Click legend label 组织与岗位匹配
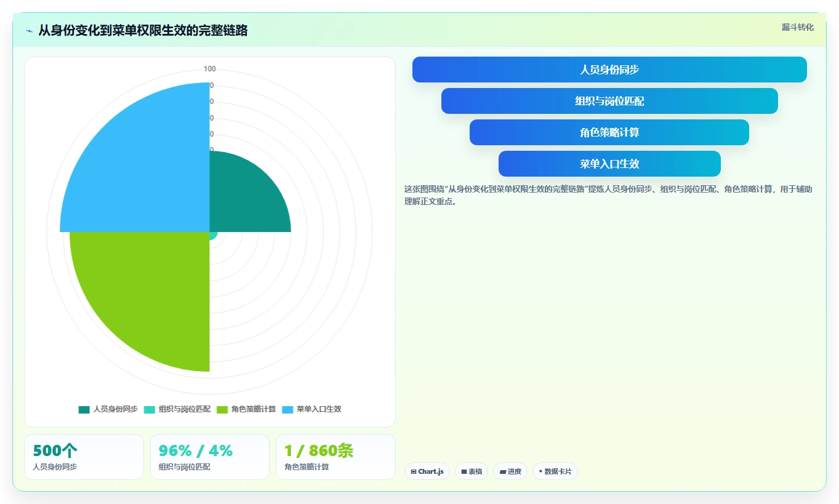This screenshot has height=504, width=839. [185, 409]
